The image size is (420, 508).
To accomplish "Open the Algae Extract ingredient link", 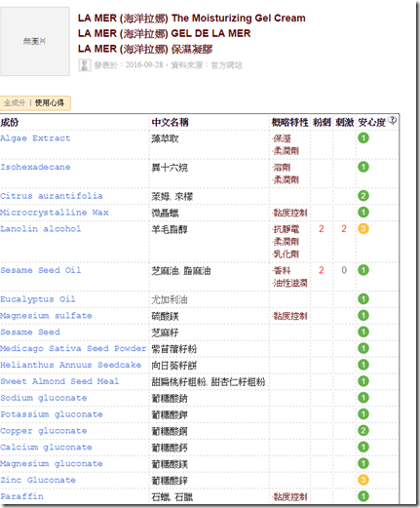I will click(35, 138).
